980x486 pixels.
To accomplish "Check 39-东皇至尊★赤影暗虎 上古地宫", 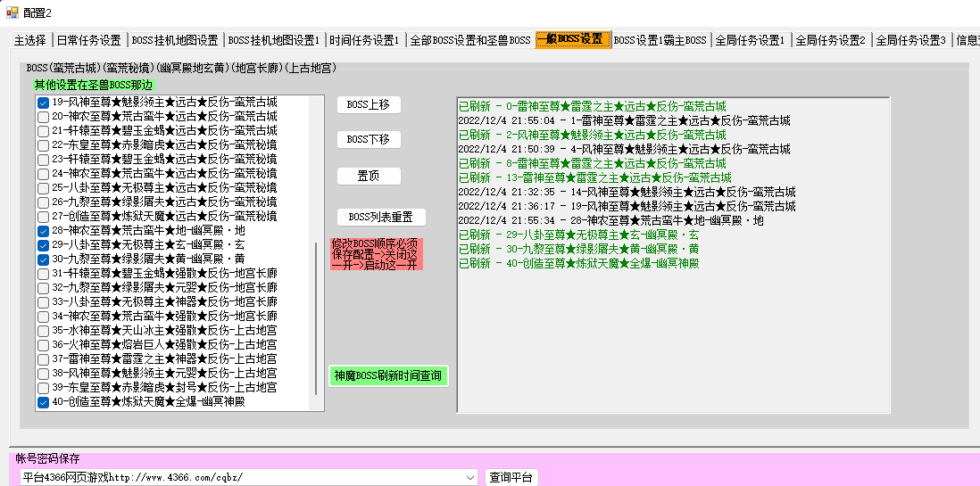I will click(43, 389).
